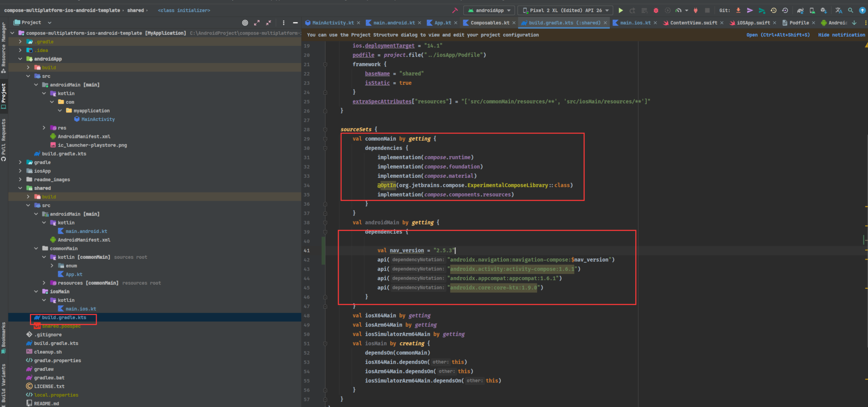The image size is (868, 407).
Task: Start debugging with the red bug icon
Action: pos(656,11)
